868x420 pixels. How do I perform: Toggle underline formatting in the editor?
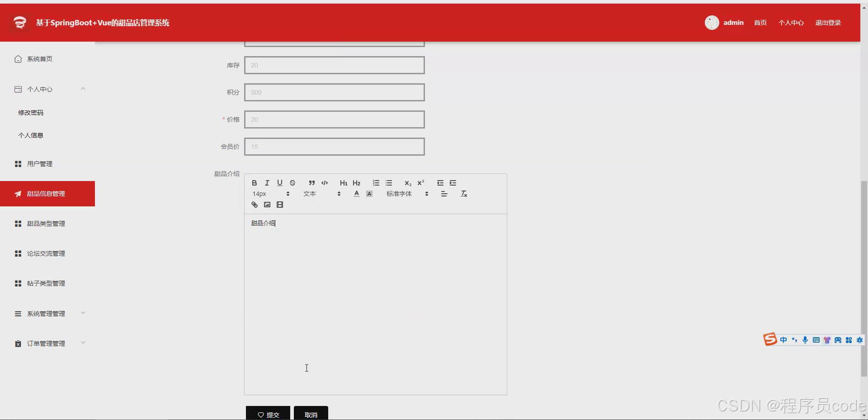coord(279,183)
